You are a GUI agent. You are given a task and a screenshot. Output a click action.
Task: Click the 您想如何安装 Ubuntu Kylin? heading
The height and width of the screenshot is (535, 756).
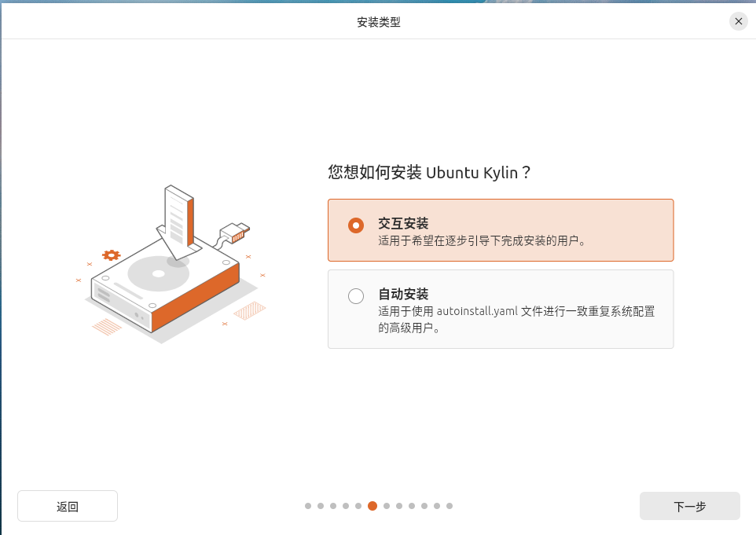[429, 172]
